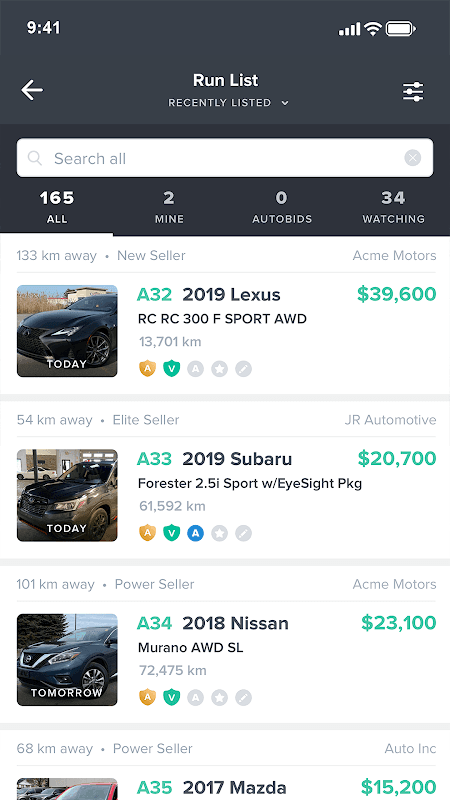
Task: Tap the back arrow in header
Action: click(32, 90)
